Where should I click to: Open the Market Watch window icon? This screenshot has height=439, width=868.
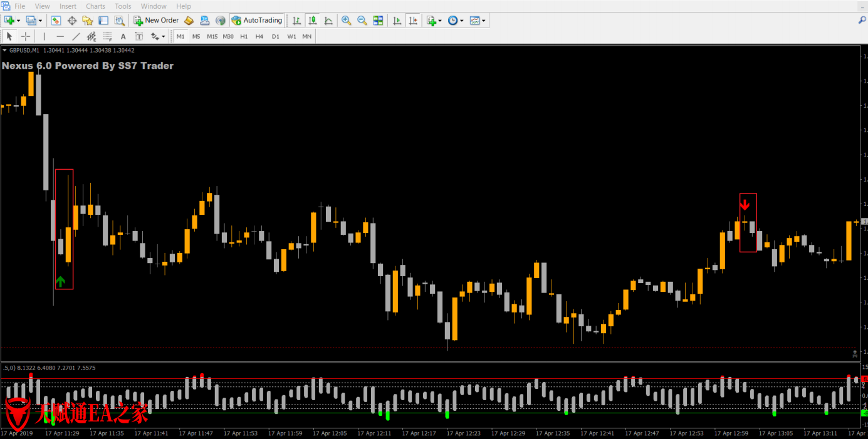[56, 21]
